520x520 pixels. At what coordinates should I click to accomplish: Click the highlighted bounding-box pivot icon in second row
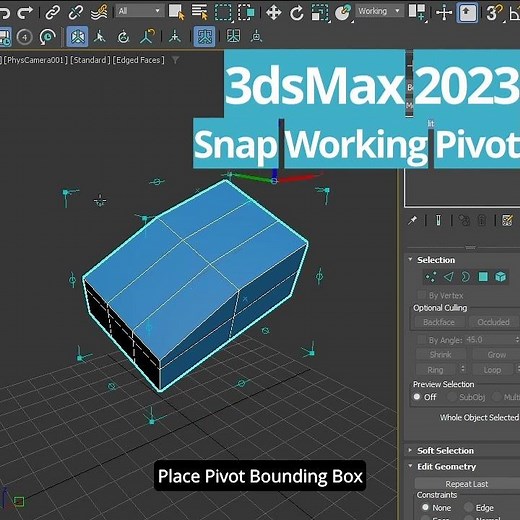(x=77, y=36)
